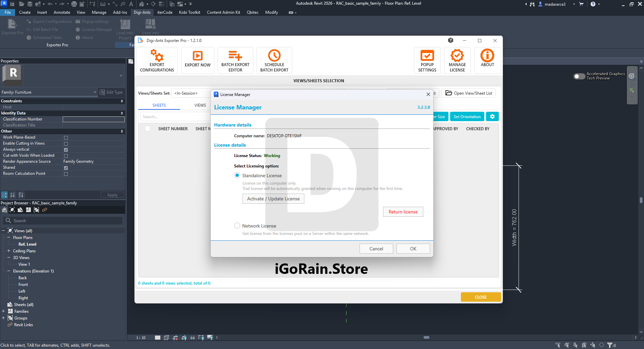Expand Ceiling Plans in Project Browser
The image size is (644, 349).
[x=9, y=251]
